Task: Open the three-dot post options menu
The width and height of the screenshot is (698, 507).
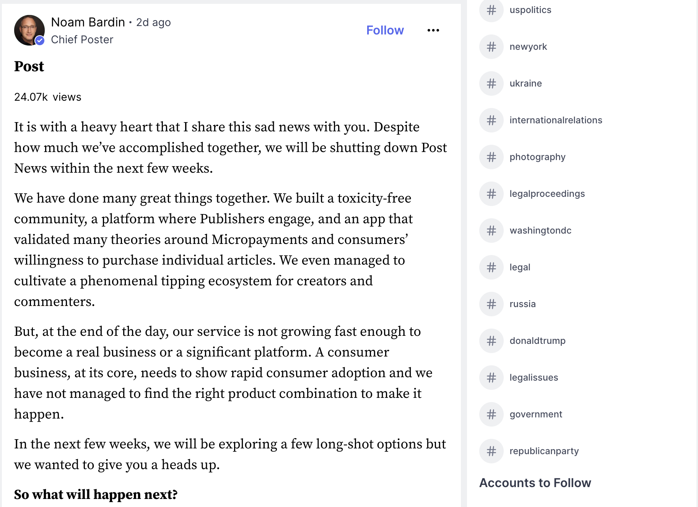Action: pos(433,30)
